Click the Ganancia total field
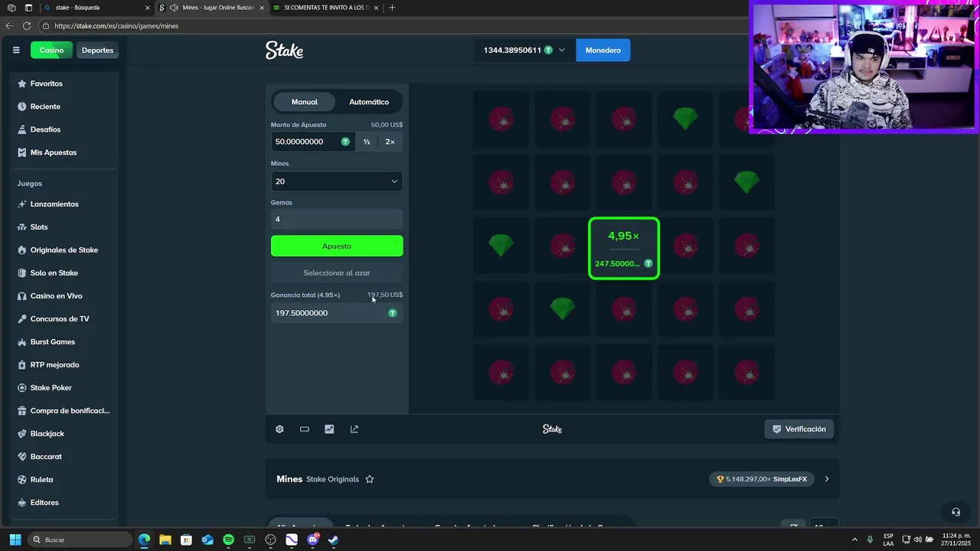 coord(337,313)
